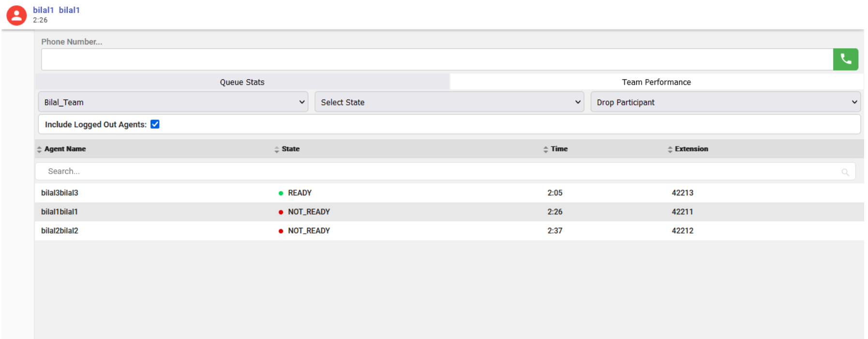The image size is (868, 339).
Task: Switch to the Queue Stats tab
Action: click(x=242, y=82)
